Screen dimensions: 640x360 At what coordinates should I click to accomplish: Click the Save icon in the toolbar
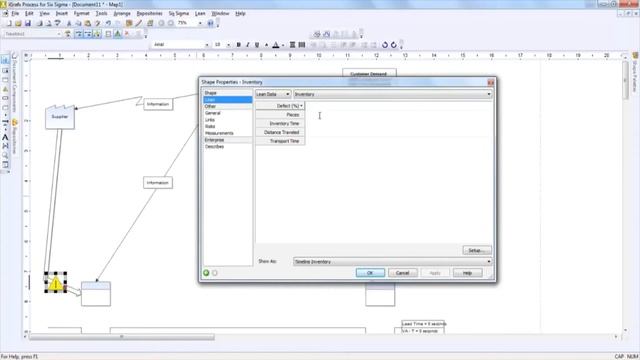pyautogui.click(x=28, y=23)
